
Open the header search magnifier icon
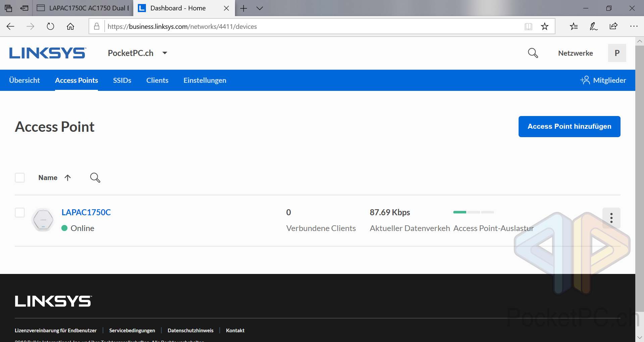tap(533, 53)
